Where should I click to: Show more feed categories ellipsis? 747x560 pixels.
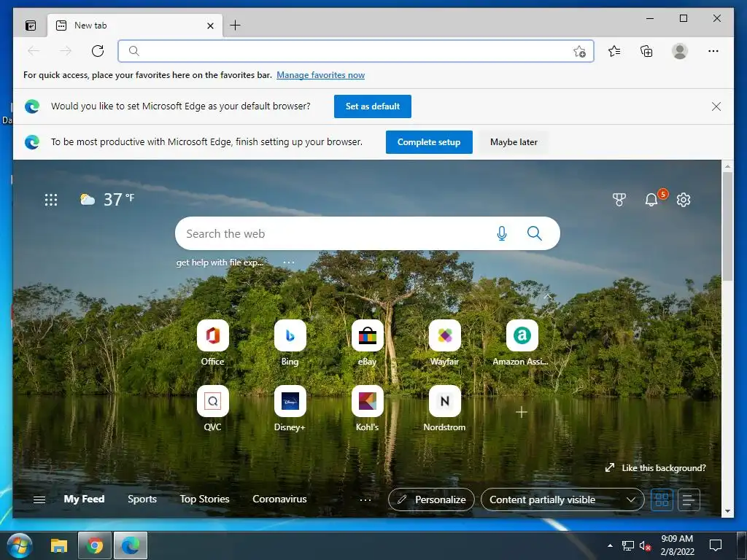[365, 499]
